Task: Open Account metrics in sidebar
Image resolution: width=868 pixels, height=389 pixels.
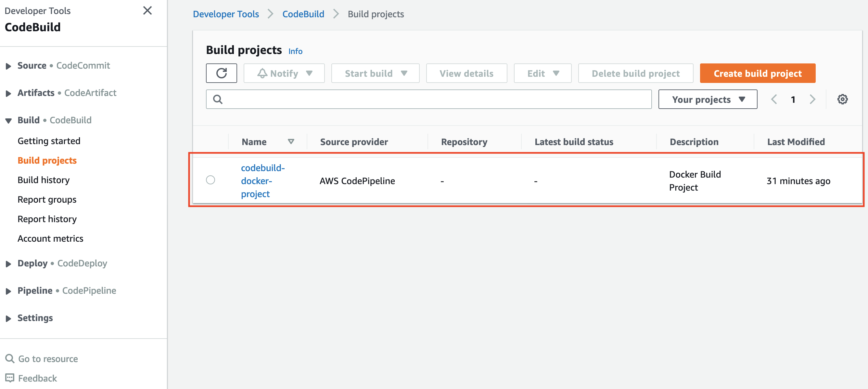Action: tap(50, 238)
